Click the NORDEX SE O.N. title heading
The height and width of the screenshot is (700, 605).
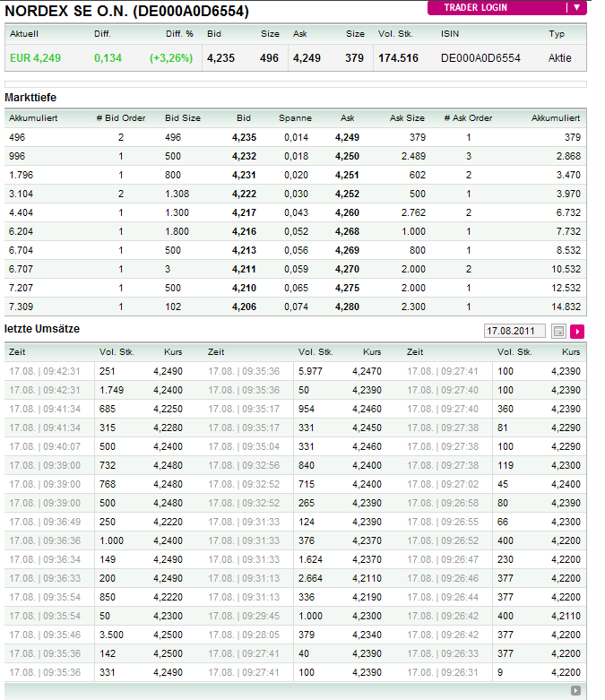tap(127, 12)
